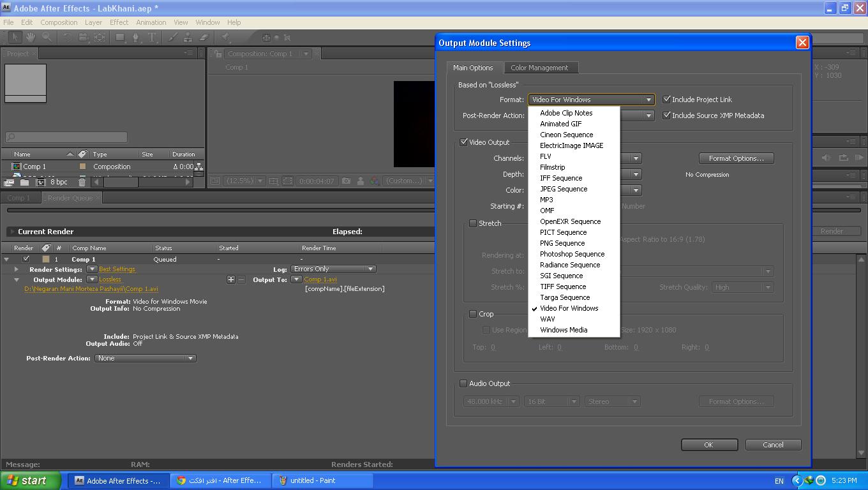
Task: Enable the Audio Output checkbox
Action: point(463,383)
